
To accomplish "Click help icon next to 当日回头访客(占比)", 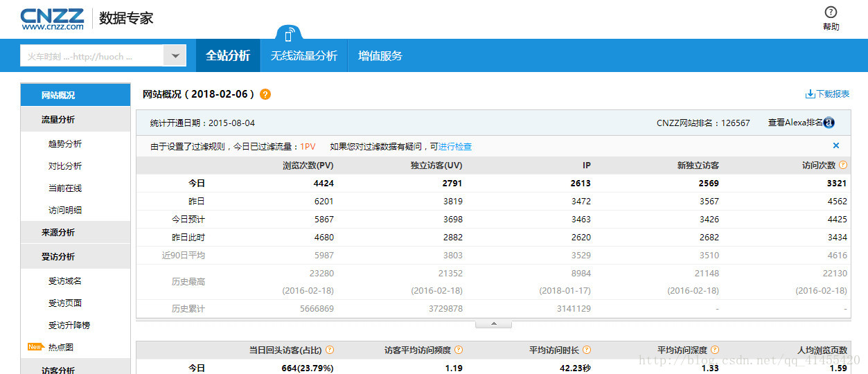I will point(330,350).
